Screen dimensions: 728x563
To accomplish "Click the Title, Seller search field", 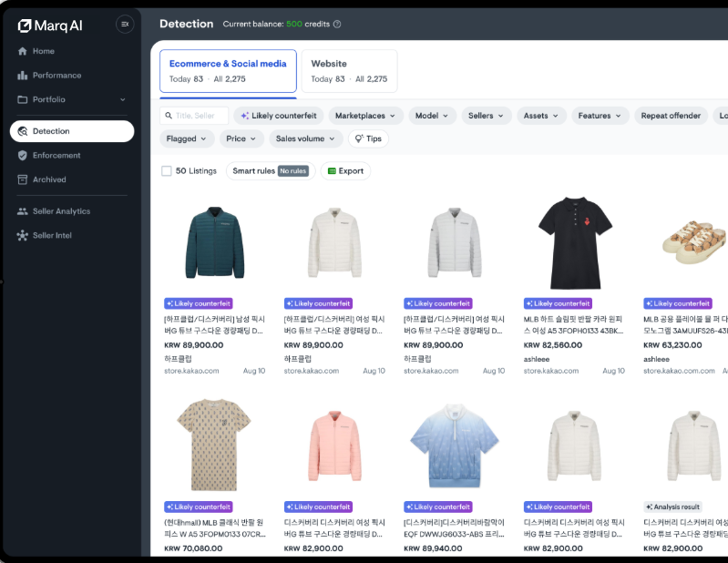I will (x=194, y=116).
